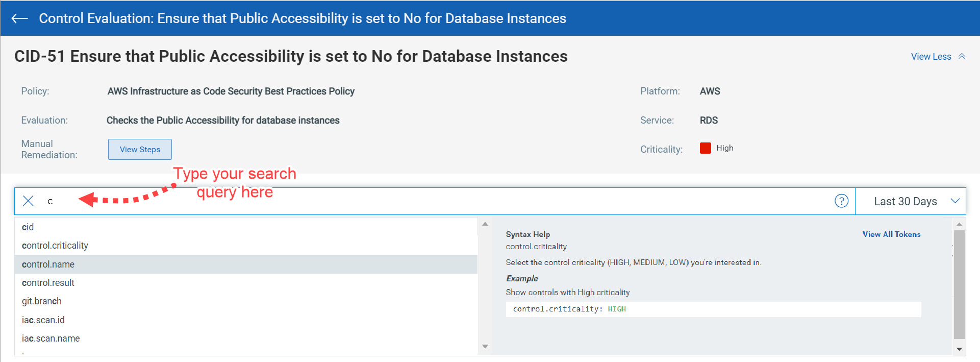The height and width of the screenshot is (362, 980).
Task: Select the control.criticality suggestion
Action: point(246,246)
